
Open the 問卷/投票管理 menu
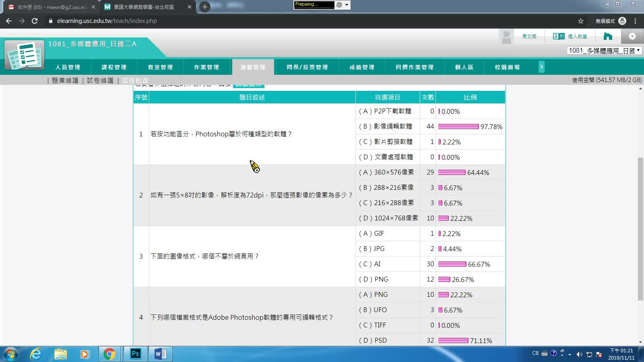(307, 67)
